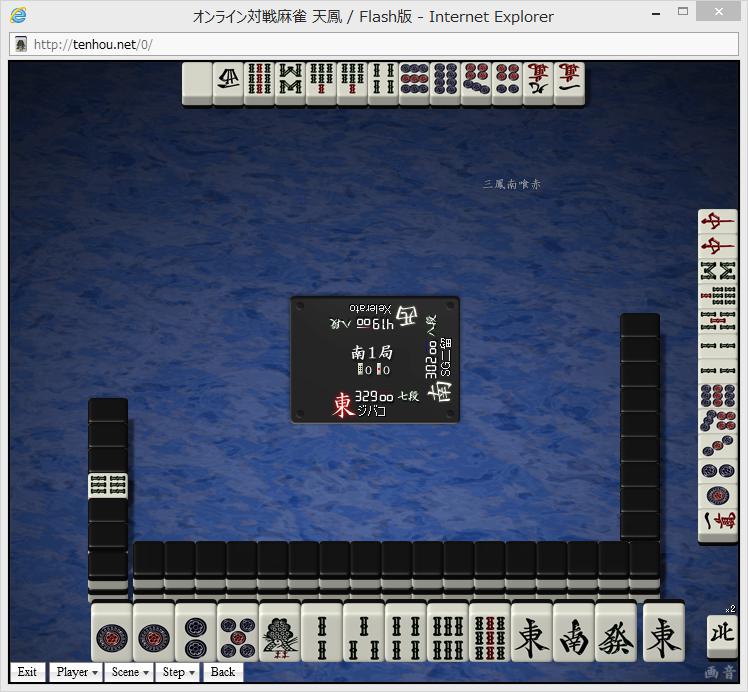Viewport: 748px width, 692px height.
Task: Click the 8-pin tile in top hand
Action: [445, 83]
